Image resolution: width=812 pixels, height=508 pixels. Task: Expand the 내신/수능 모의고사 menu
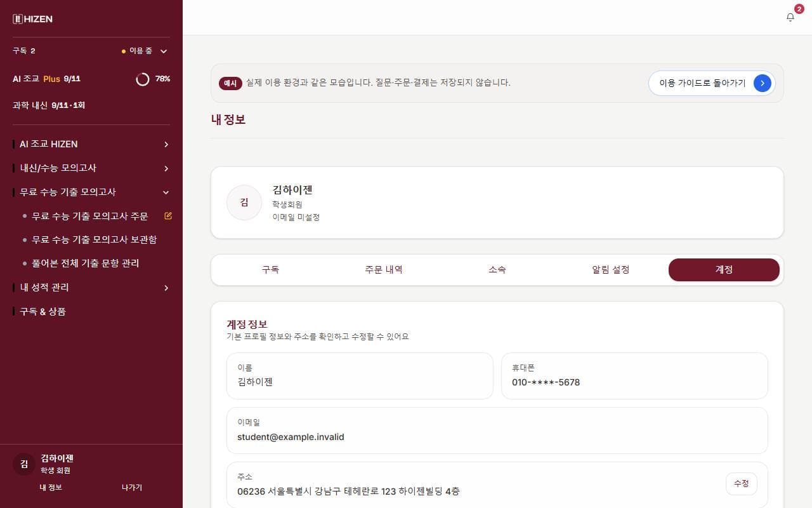click(91, 168)
